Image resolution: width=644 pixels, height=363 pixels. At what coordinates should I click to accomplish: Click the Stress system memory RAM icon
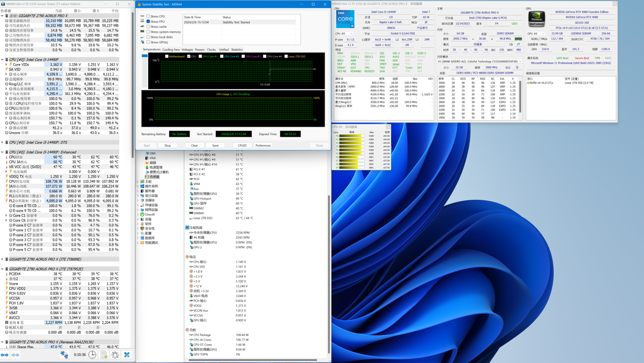point(142,32)
